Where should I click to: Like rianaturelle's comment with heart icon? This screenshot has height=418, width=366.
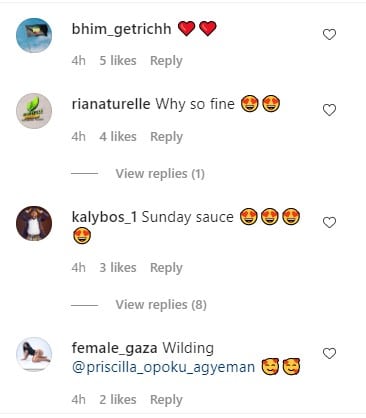329,110
